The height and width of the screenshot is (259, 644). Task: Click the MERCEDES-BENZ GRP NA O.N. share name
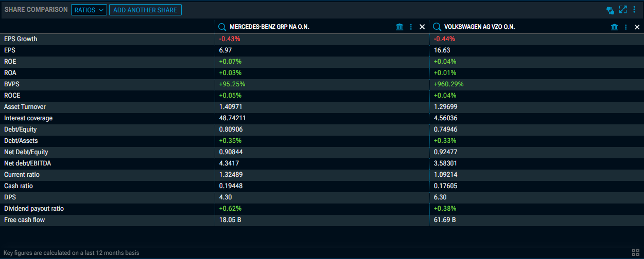269,27
